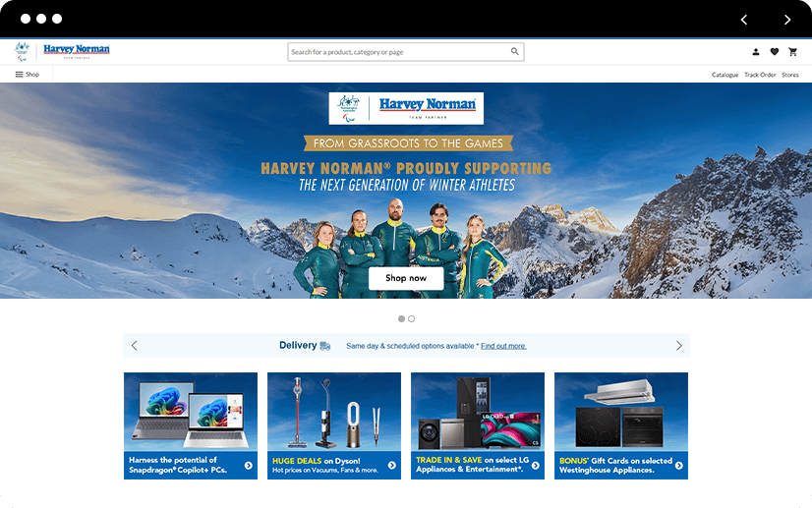Click arrow on Snapdragon Copilot+ PCs card
Viewport: 812px width, 508px height.
coord(249,466)
